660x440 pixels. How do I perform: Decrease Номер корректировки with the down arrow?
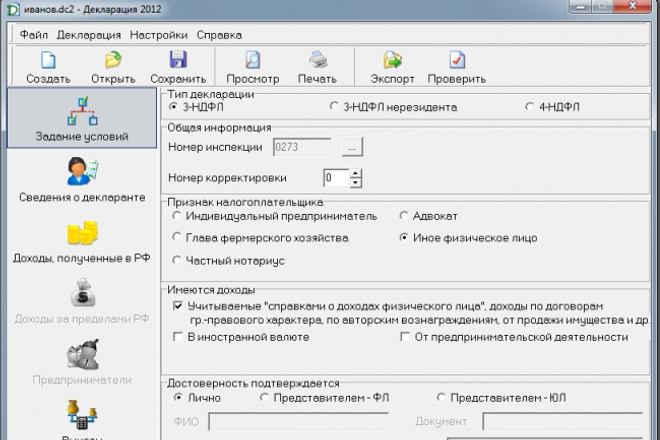[356, 183]
